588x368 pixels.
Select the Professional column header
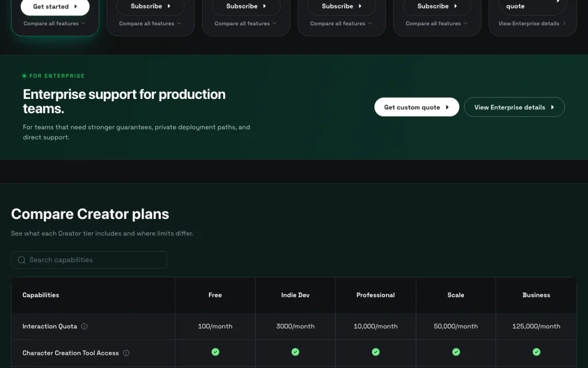376,295
